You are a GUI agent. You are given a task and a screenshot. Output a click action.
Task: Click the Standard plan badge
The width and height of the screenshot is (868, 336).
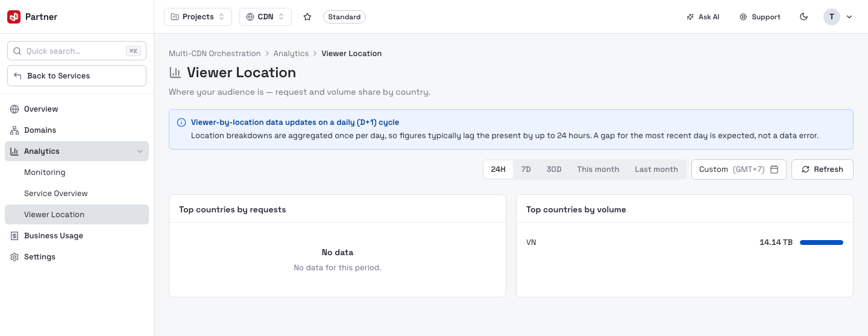(344, 17)
